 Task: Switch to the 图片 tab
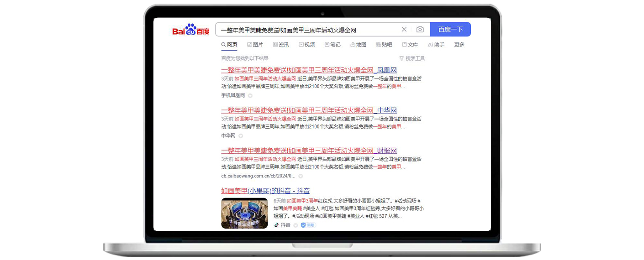coord(255,45)
